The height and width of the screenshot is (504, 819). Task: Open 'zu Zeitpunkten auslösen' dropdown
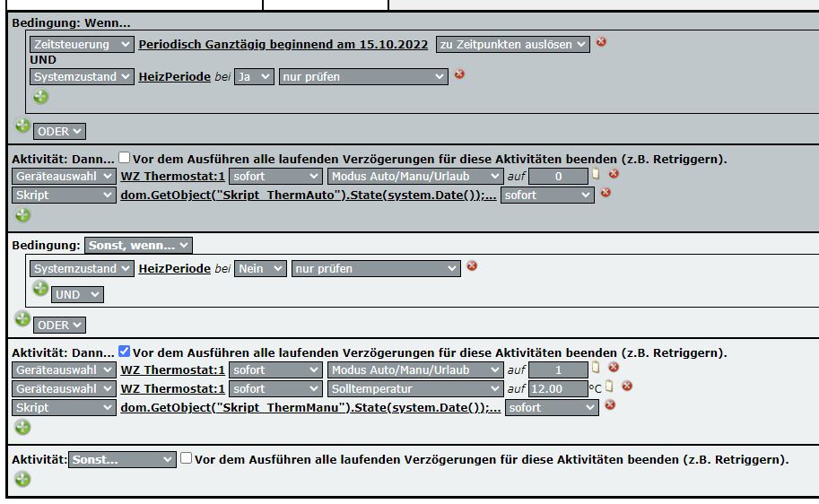point(513,45)
